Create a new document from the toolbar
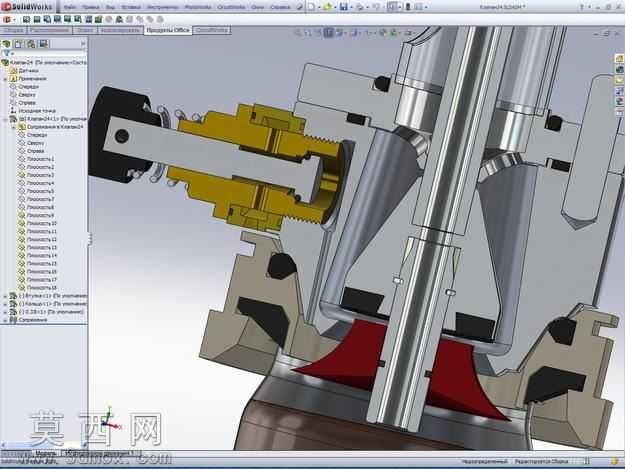Viewport: 625px width, 469px height. click(311, 7)
